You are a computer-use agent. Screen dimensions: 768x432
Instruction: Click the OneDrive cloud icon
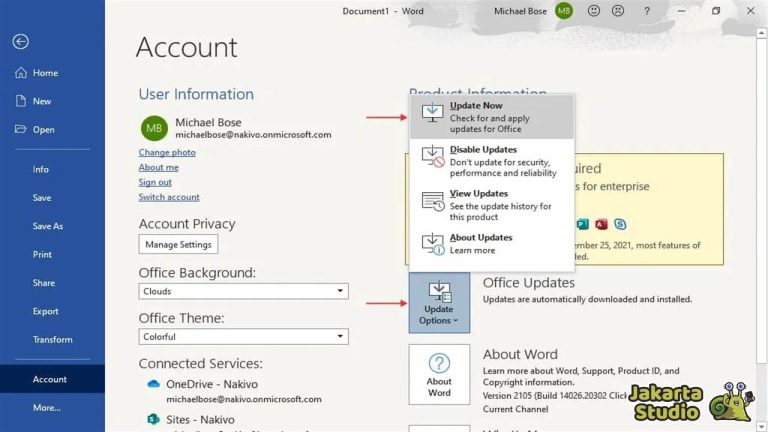(x=153, y=384)
